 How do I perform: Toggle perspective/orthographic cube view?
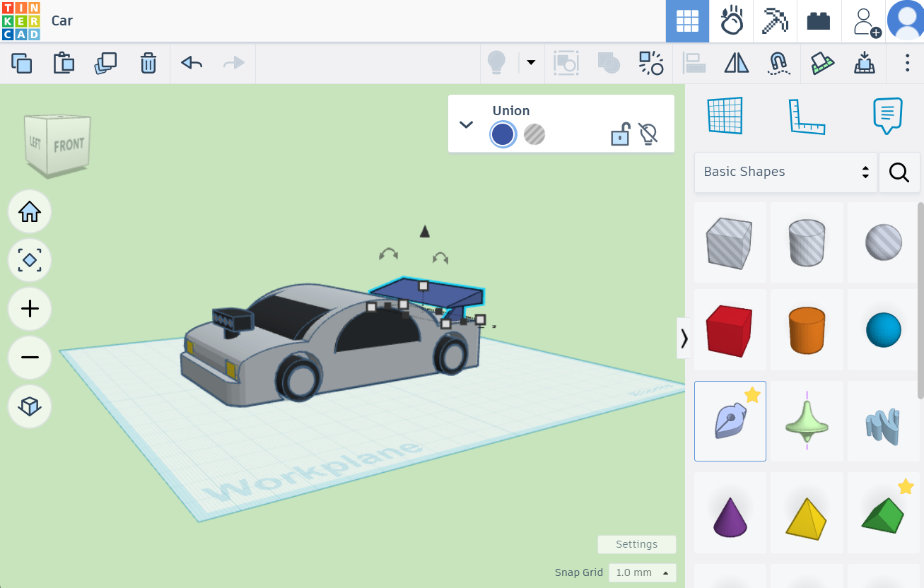point(30,406)
